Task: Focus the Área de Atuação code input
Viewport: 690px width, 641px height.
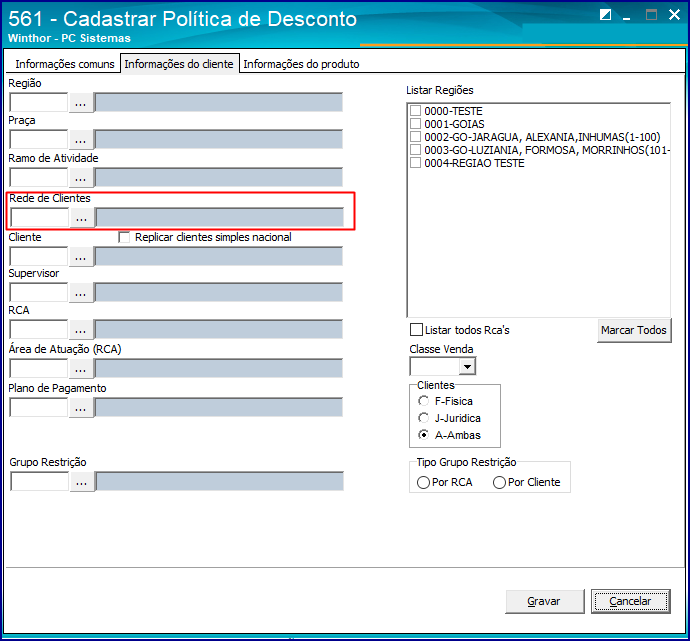Action: point(39,369)
